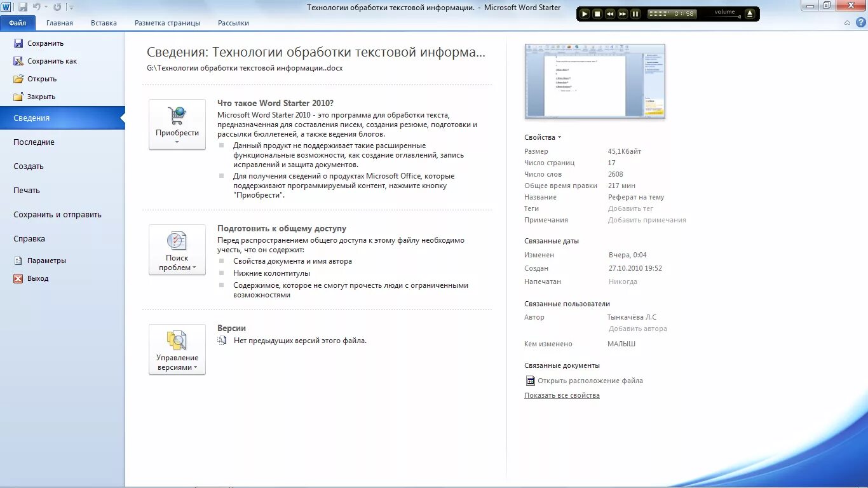Click the Закрыть document icon in sidebar

coord(18,97)
